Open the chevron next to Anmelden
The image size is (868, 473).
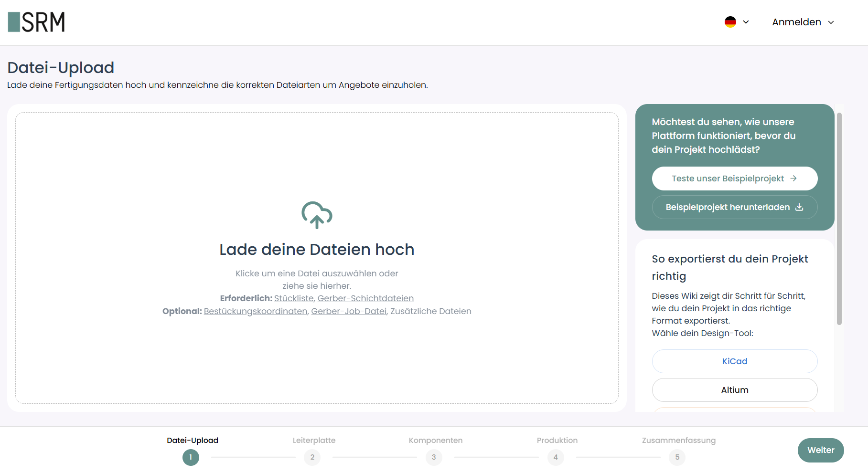tap(831, 22)
